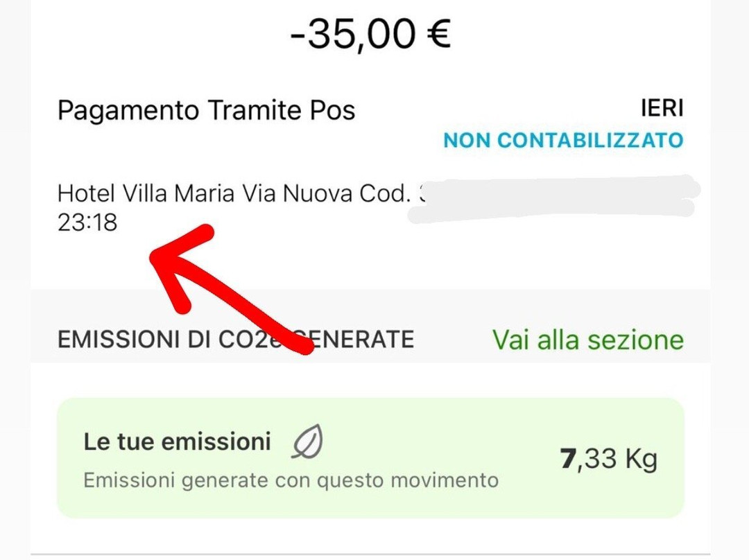Open the Vai alla sezione link
Viewport: 749px width, 560px height.
click(587, 340)
